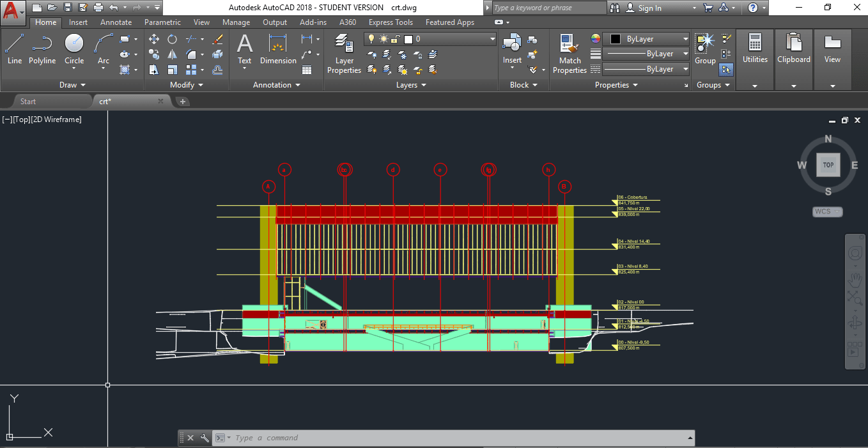Select the Arc tool
Screen dimensions: 868x448
tap(104, 50)
